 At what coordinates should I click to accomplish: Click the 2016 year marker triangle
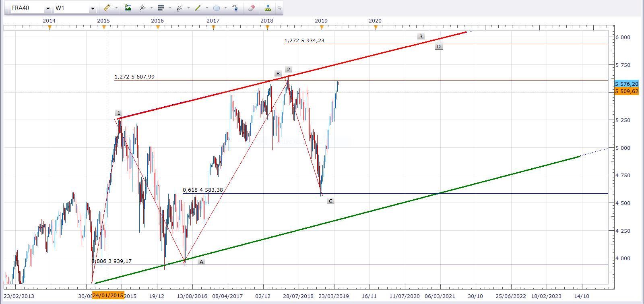[x=158, y=27]
